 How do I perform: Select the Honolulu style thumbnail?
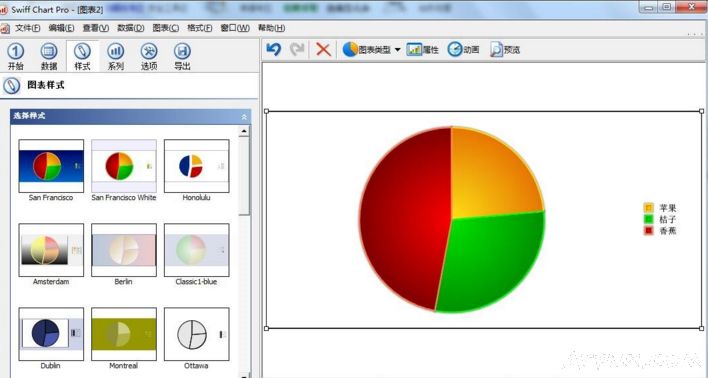[196, 166]
